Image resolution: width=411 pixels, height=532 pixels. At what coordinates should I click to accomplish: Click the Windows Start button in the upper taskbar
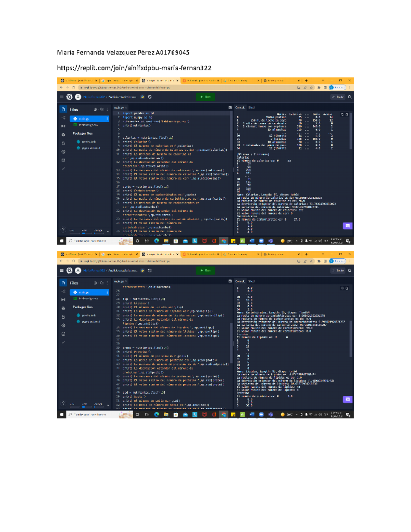tap(62, 241)
